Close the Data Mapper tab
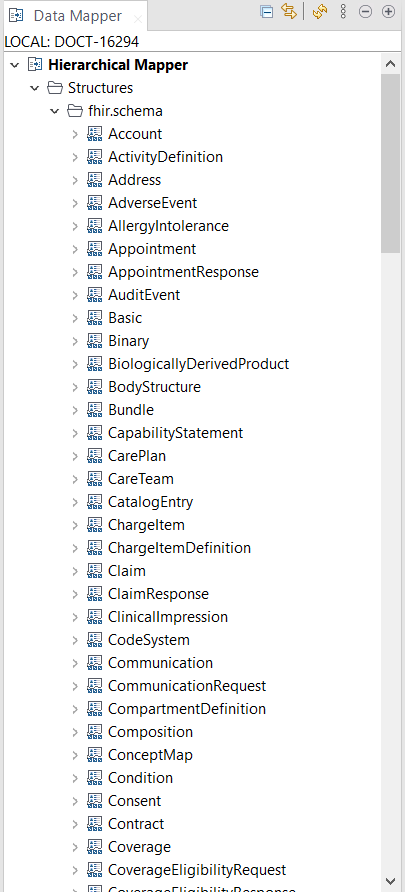The image size is (405, 892). [x=137, y=19]
